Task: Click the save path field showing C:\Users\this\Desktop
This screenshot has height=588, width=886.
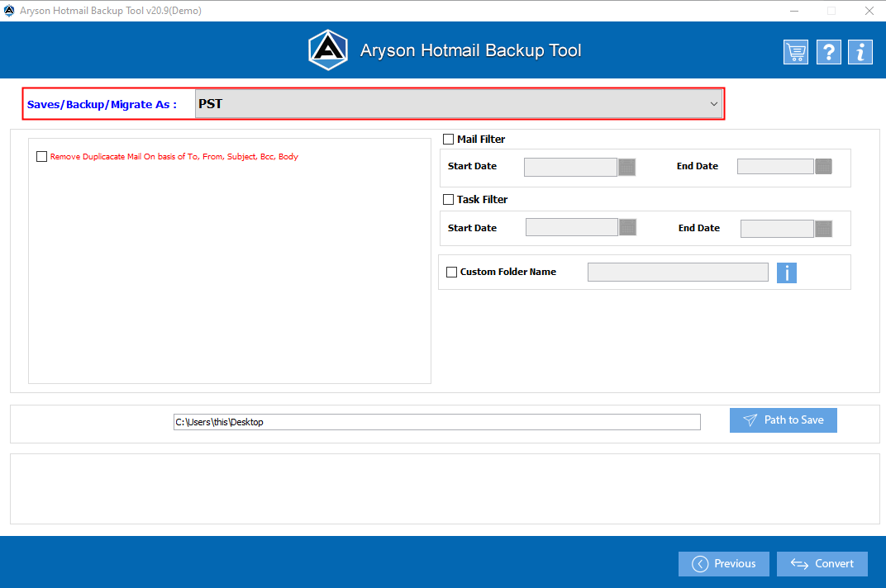Action: tap(436, 422)
